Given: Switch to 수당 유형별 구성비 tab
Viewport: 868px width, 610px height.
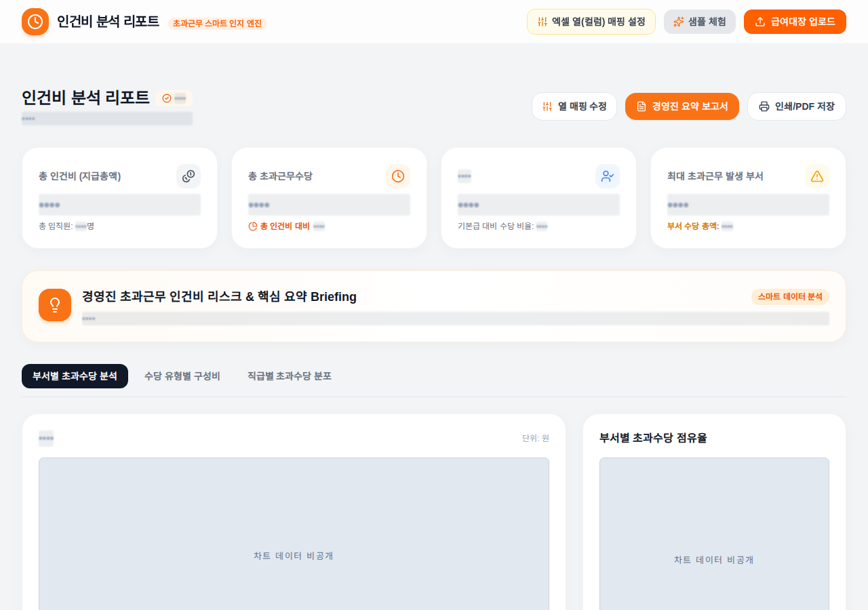Looking at the screenshot, I should click(x=182, y=376).
